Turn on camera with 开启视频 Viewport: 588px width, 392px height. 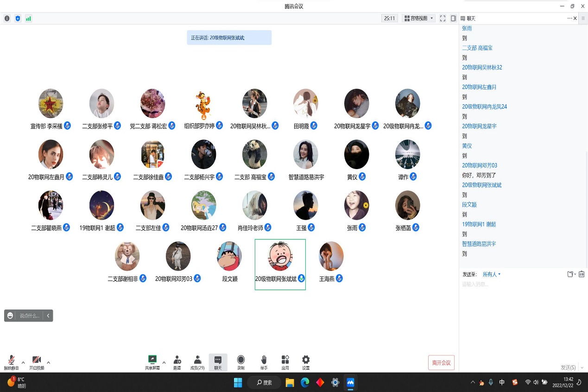(37, 361)
